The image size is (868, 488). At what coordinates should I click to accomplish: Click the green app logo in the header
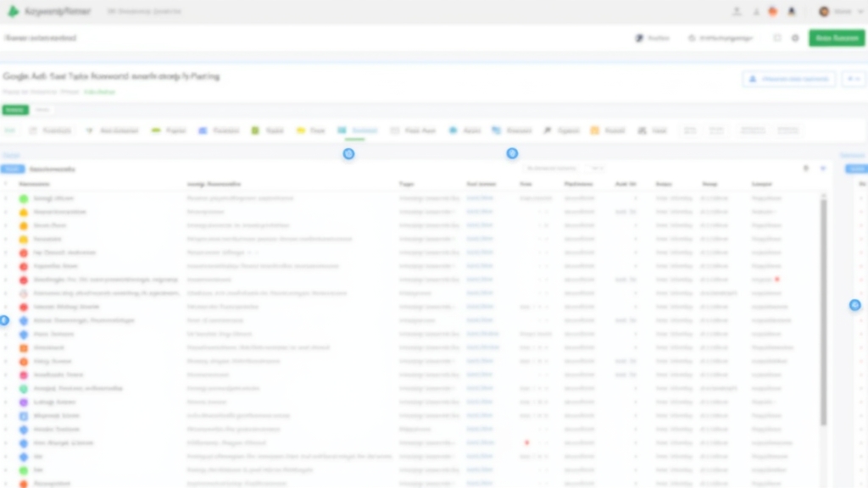[13, 12]
